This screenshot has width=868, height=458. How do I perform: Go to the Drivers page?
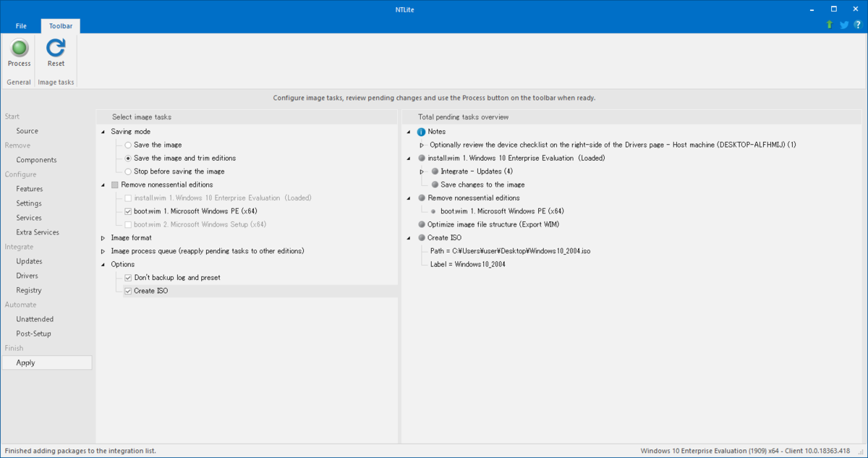click(x=27, y=276)
